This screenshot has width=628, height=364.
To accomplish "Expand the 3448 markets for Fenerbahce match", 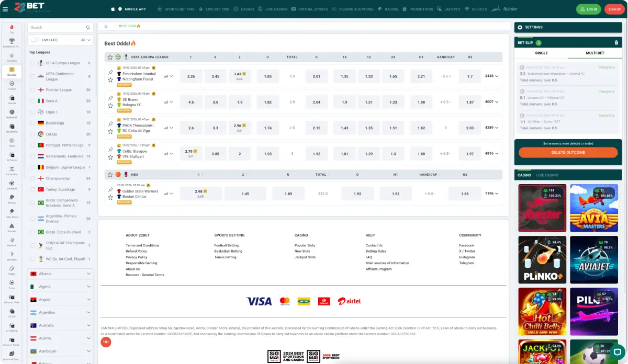I will coord(491,76).
